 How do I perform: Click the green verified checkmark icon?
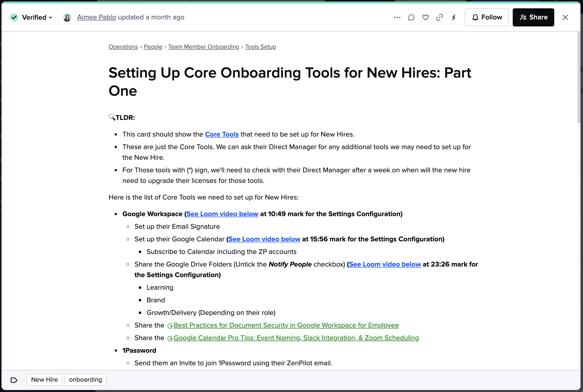click(x=14, y=17)
